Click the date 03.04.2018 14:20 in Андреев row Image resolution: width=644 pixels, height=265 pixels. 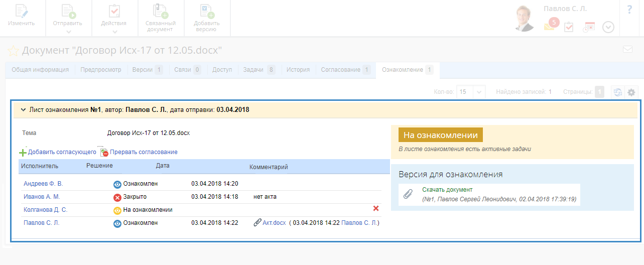point(215,184)
